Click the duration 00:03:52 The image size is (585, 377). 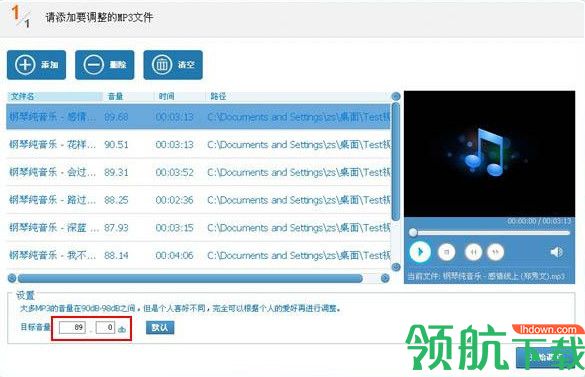point(175,172)
